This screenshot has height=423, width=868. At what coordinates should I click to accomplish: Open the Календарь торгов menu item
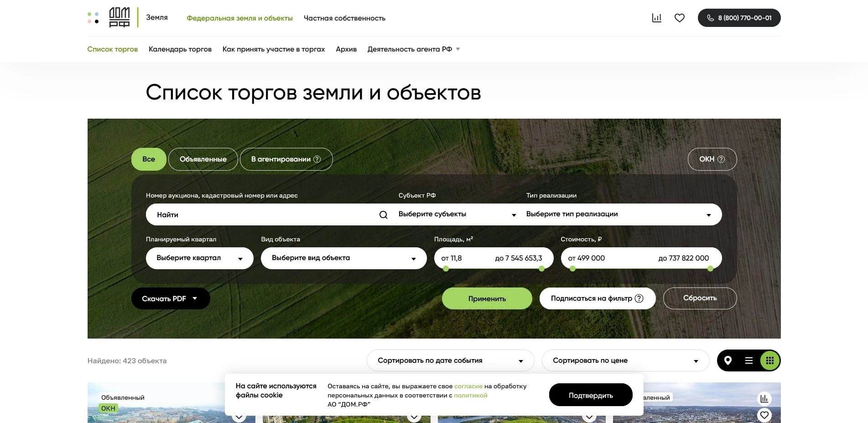point(180,49)
